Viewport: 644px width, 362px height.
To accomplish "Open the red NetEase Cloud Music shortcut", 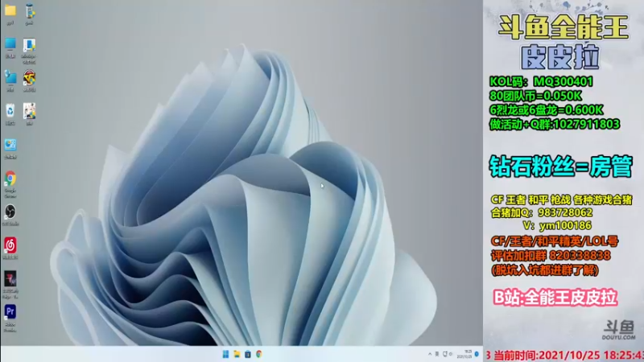I will 10,245.
